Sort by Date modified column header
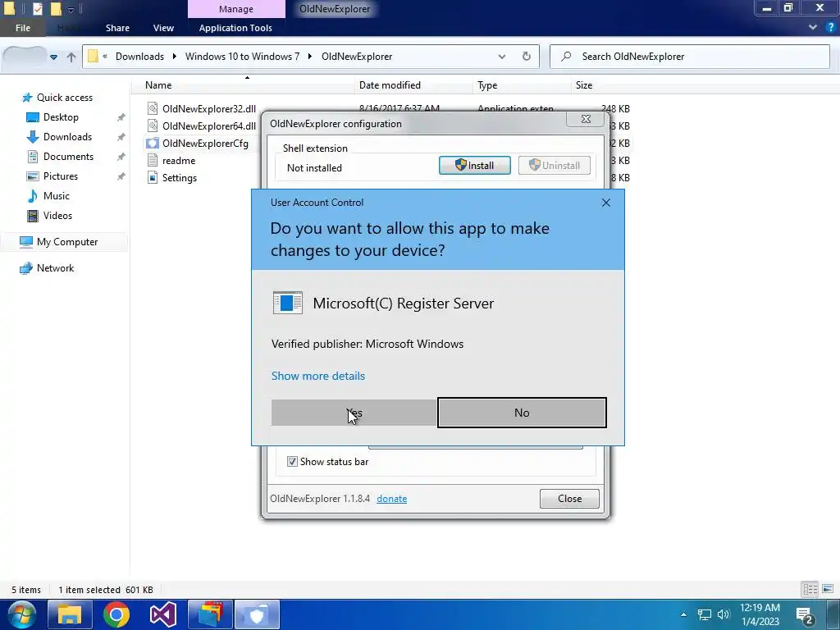840x630 pixels. 390,85
